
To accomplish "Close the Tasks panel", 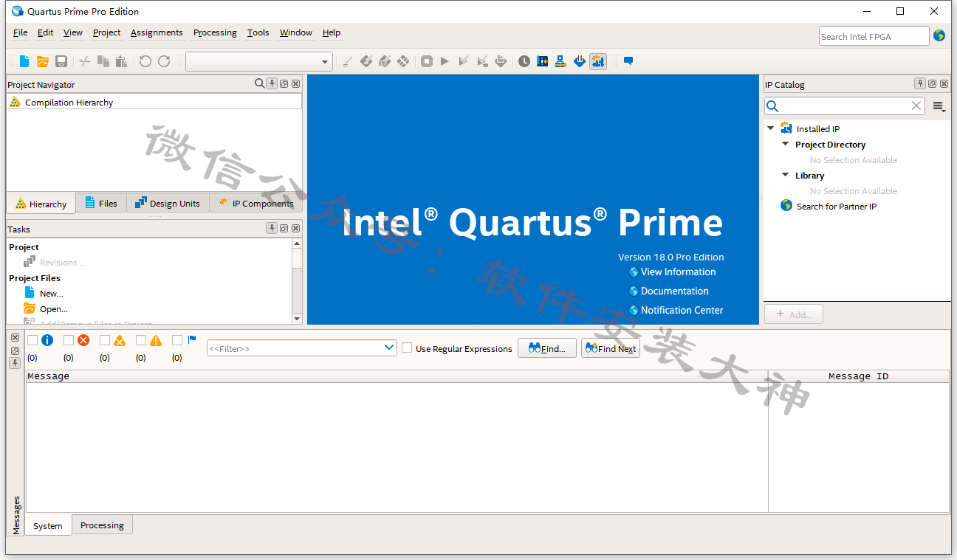I will pos(295,229).
